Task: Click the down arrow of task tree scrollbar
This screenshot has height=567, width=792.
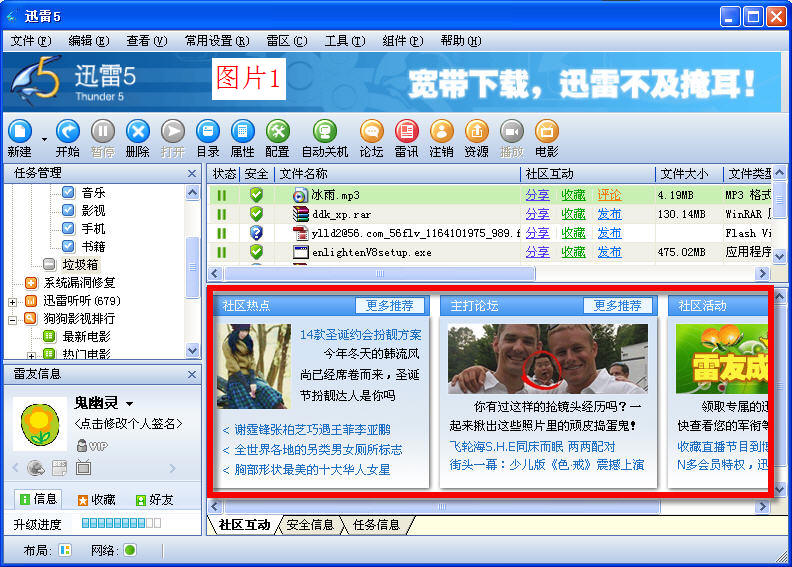Action: pyautogui.click(x=192, y=350)
